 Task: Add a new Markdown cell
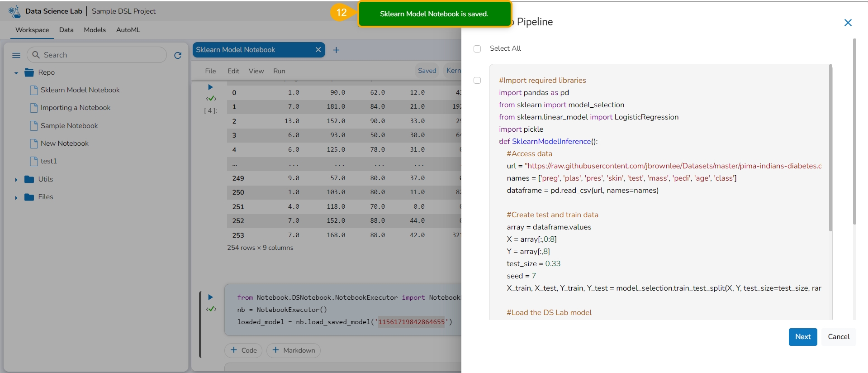(x=294, y=350)
